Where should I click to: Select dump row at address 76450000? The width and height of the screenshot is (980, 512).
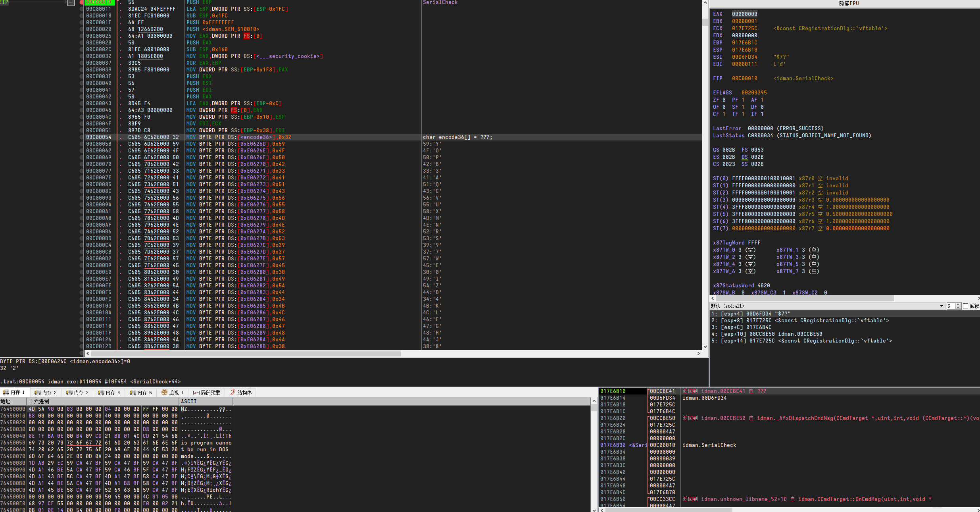(x=116, y=409)
